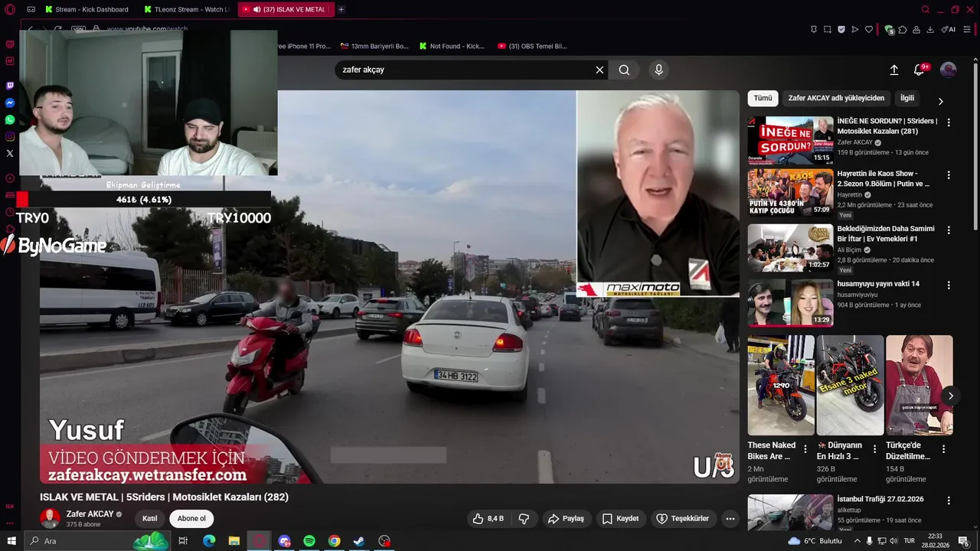The image size is (980, 551).
Task: Dislike the video with thumbs down
Action: click(524, 518)
